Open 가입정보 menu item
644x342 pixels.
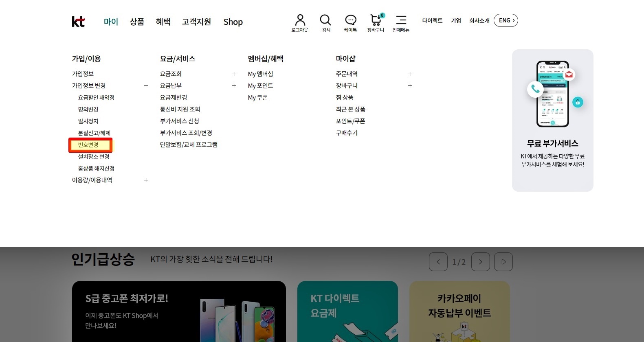coord(83,74)
